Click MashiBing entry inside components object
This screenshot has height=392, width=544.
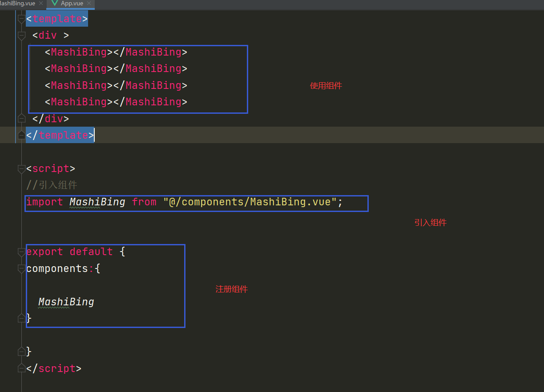(66, 302)
